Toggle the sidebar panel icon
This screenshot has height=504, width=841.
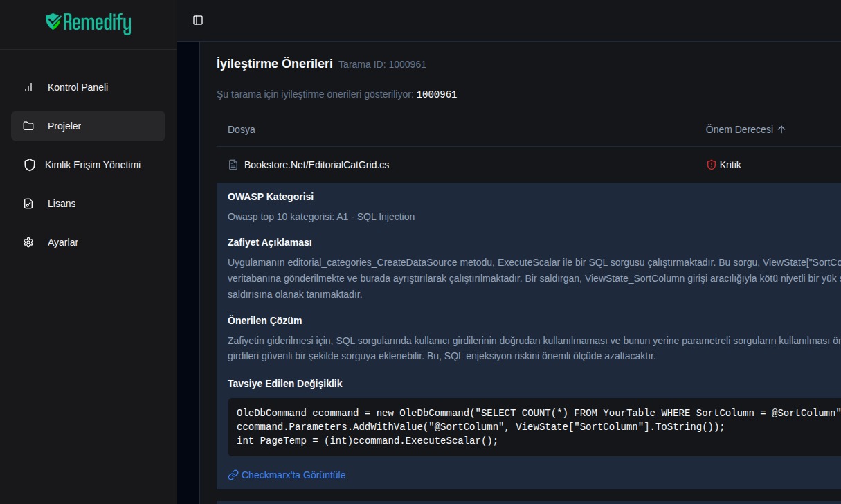[198, 20]
